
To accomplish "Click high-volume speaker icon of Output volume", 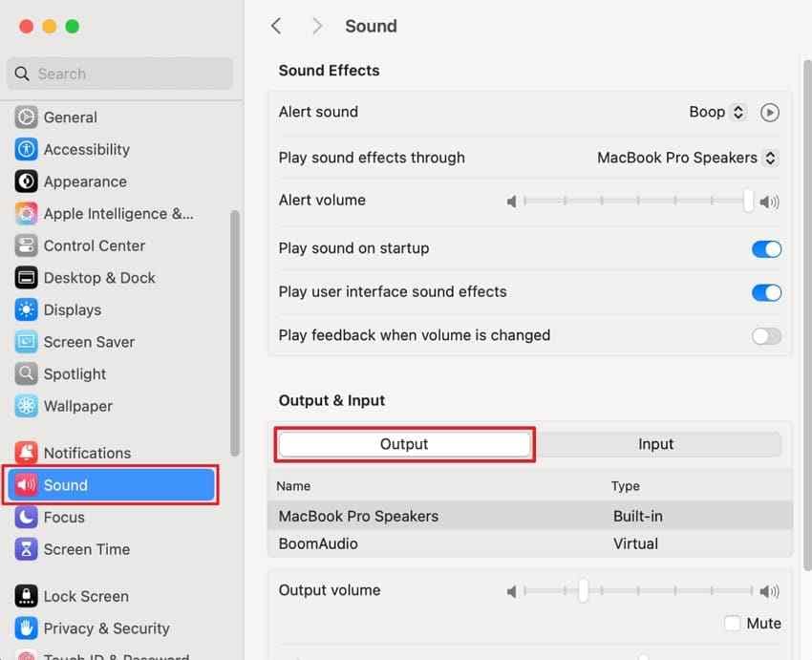I will [x=769, y=591].
